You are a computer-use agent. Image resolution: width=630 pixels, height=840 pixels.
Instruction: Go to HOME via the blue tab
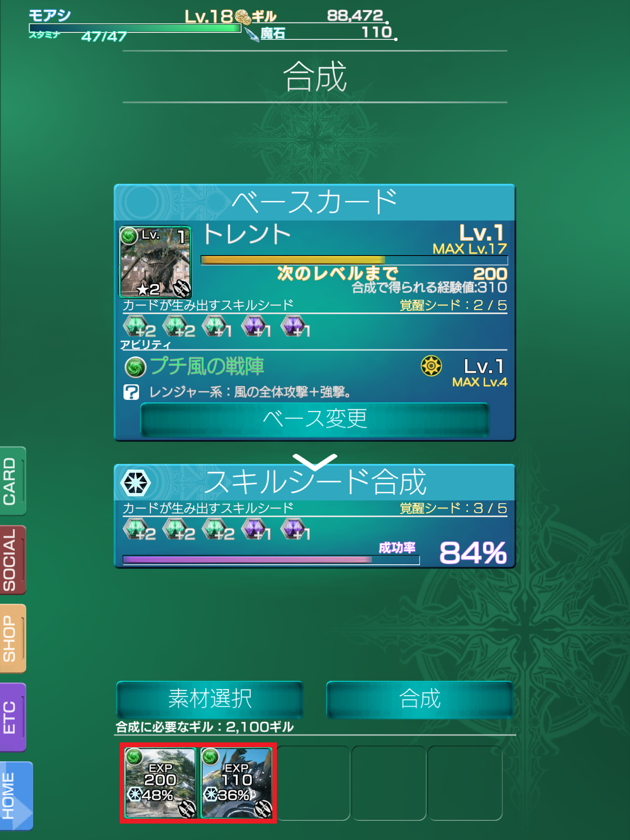coord(16,796)
